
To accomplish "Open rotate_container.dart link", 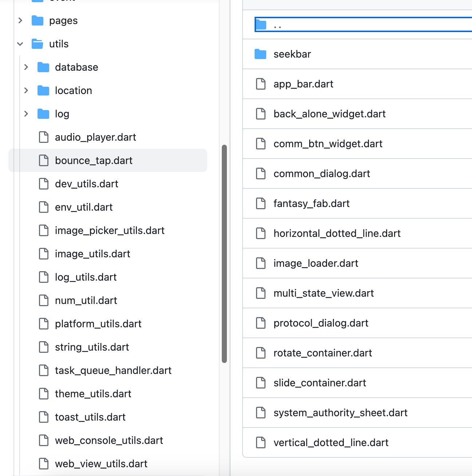I will [x=323, y=353].
